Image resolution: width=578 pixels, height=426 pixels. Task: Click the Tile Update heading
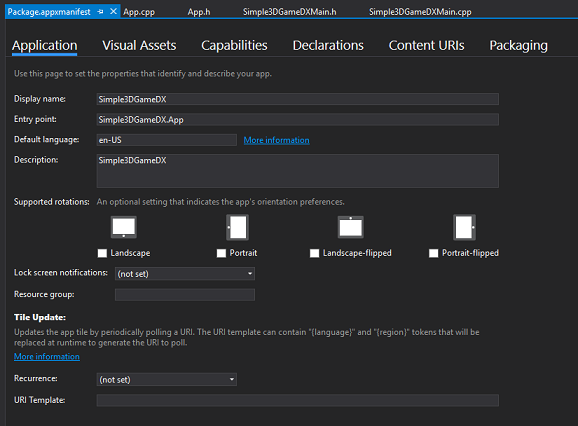pyautogui.click(x=40, y=317)
